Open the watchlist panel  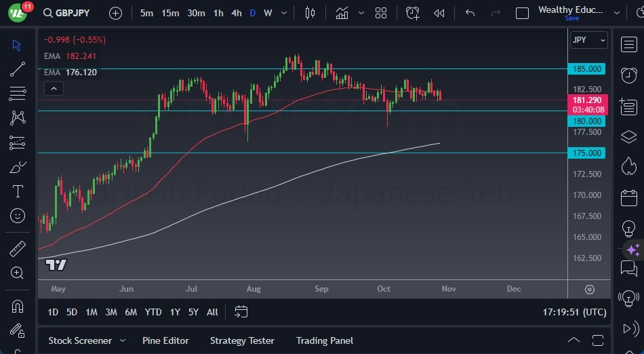(x=629, y=44)
